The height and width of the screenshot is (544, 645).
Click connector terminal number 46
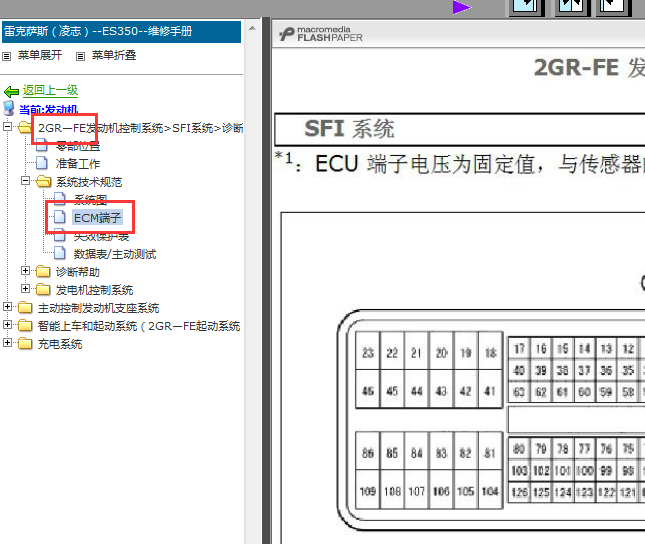coord(368,391)
